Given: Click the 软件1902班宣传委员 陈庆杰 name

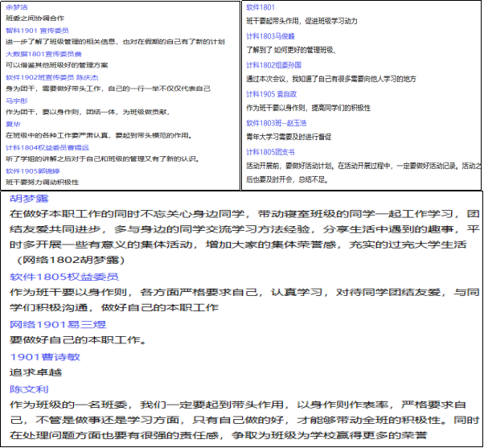Looking at the screenshot, I should (x=52, y=77).
